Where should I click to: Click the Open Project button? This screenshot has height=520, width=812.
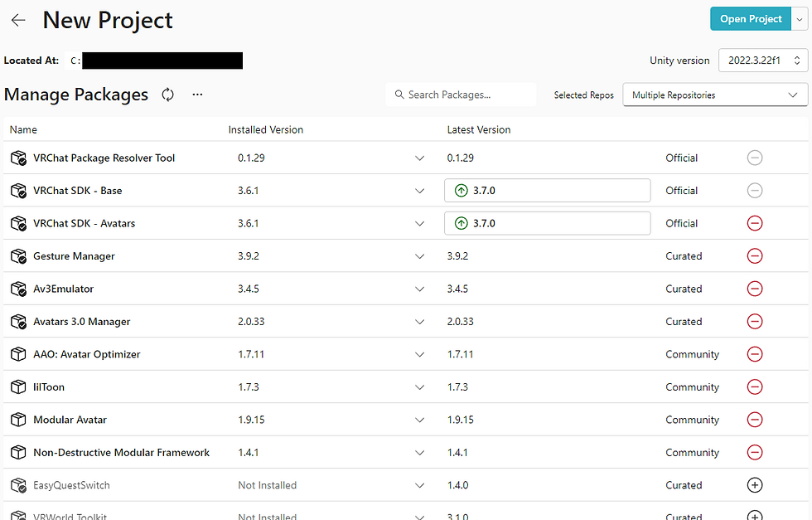(751, 19)
